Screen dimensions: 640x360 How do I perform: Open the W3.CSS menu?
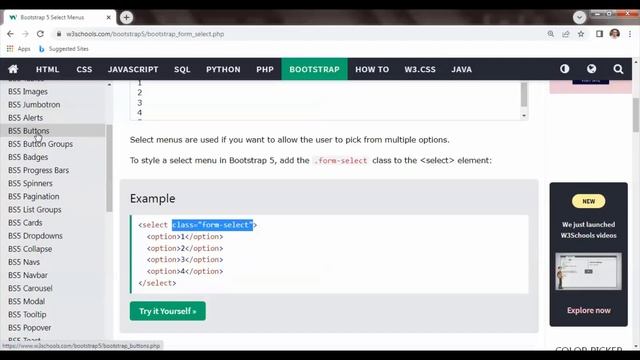[420, 69]
